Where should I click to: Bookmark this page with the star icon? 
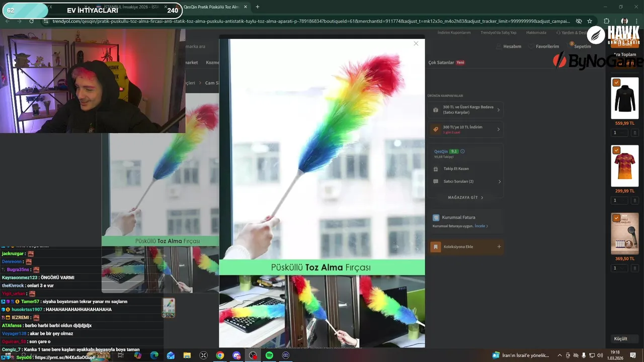pyautogui.click(x=590, y=21)
